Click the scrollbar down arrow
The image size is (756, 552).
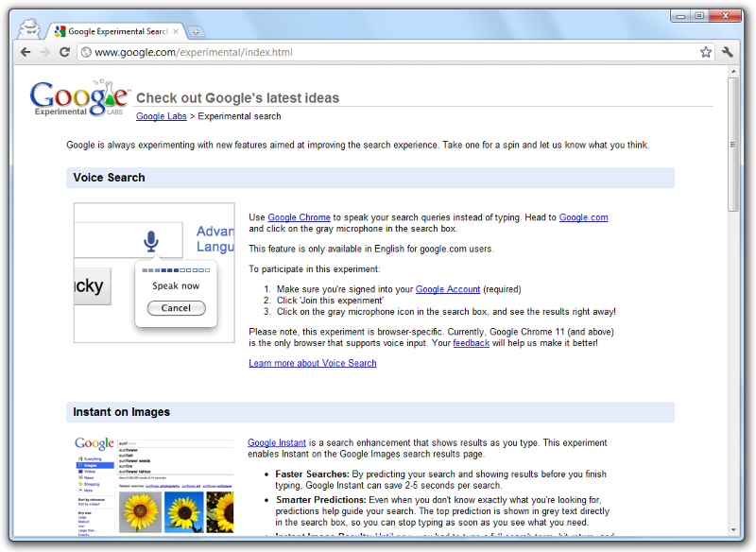(x=733, y=529)
